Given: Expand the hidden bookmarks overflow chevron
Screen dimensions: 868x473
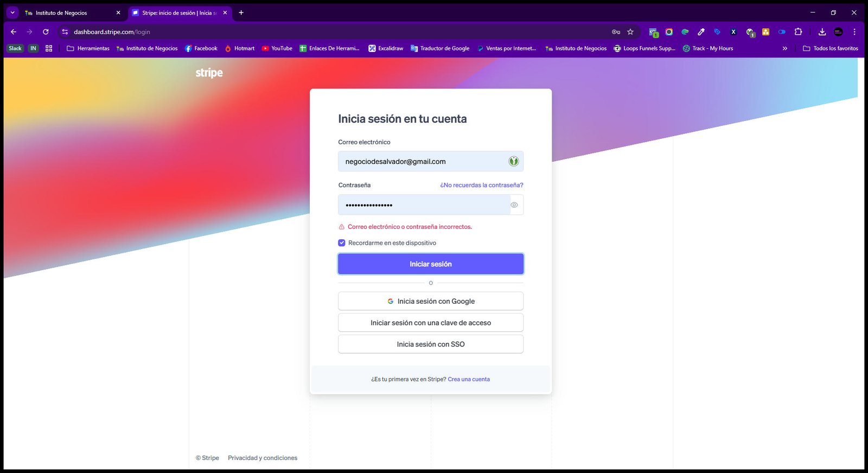Looking at the screenshot, I should pos(784,48).
